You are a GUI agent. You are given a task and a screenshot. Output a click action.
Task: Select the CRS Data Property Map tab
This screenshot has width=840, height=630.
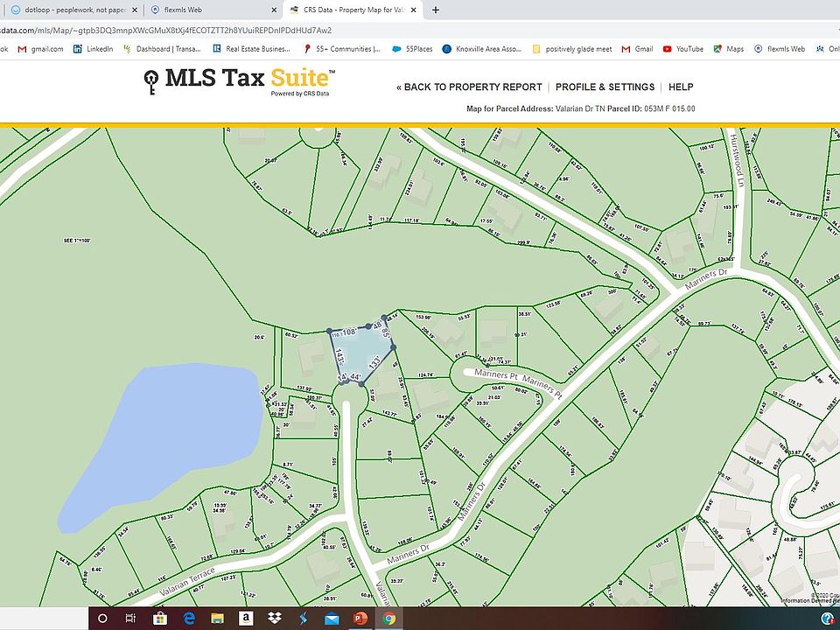tap(353, 10)
